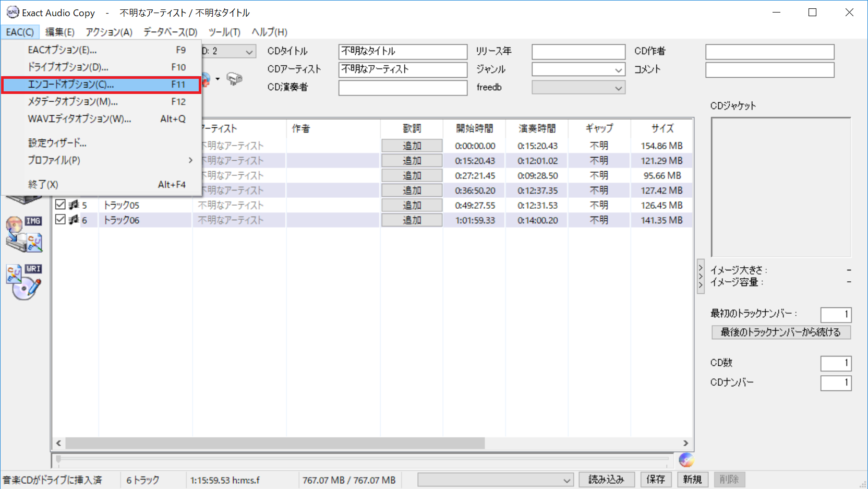The image size is (868, 489).
Task: Open the 編集(E) menu
Action: (60, 32)
